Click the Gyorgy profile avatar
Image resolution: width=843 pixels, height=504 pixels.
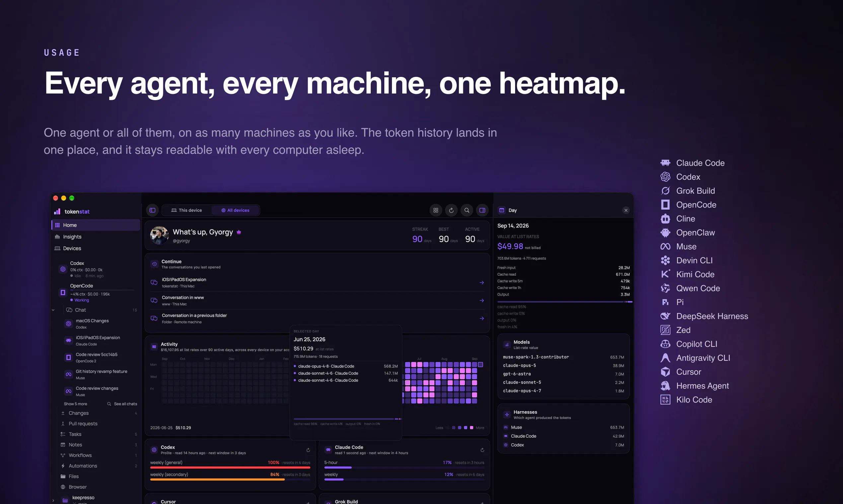click(159, 235)
